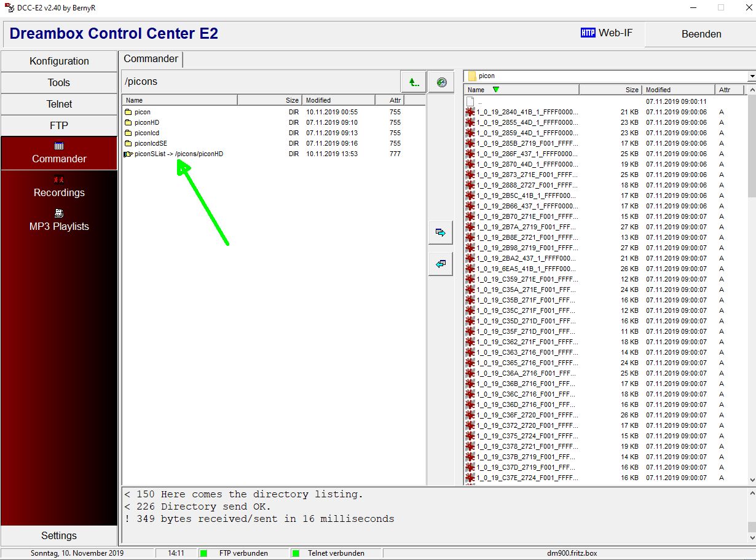This screenshot has height=560, width=756.
Task: Open the Tools section
Action: 59,82
